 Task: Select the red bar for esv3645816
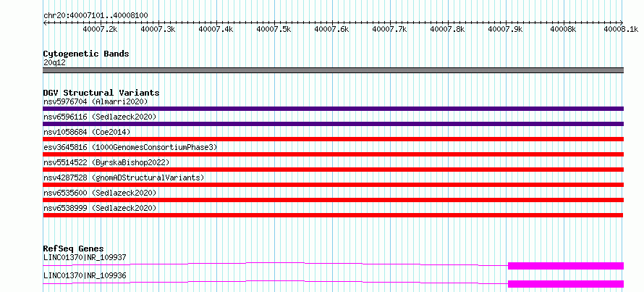point(334,154)
